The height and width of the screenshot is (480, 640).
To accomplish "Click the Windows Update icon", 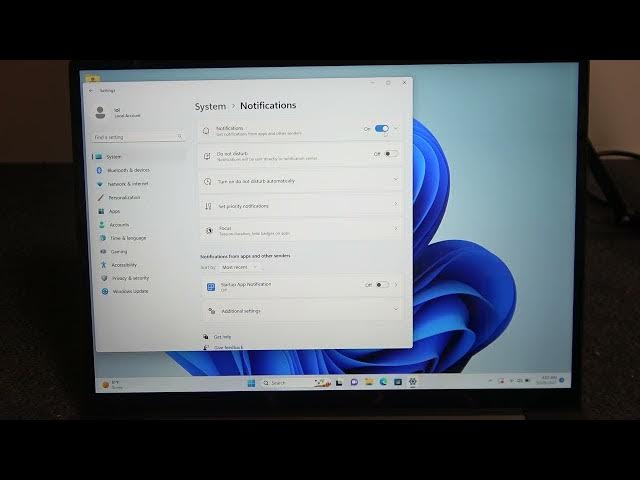I will 105,291.
